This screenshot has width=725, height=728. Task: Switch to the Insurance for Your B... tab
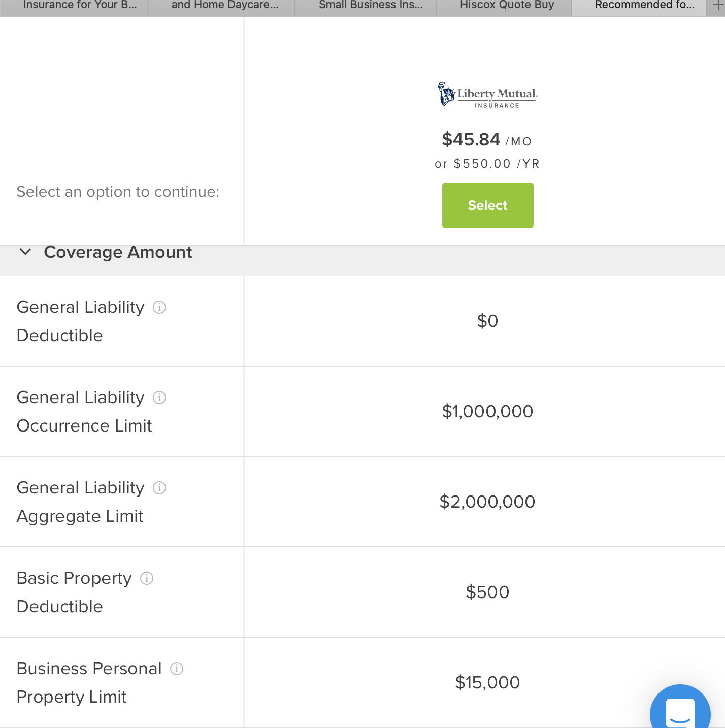coord(80,5)
